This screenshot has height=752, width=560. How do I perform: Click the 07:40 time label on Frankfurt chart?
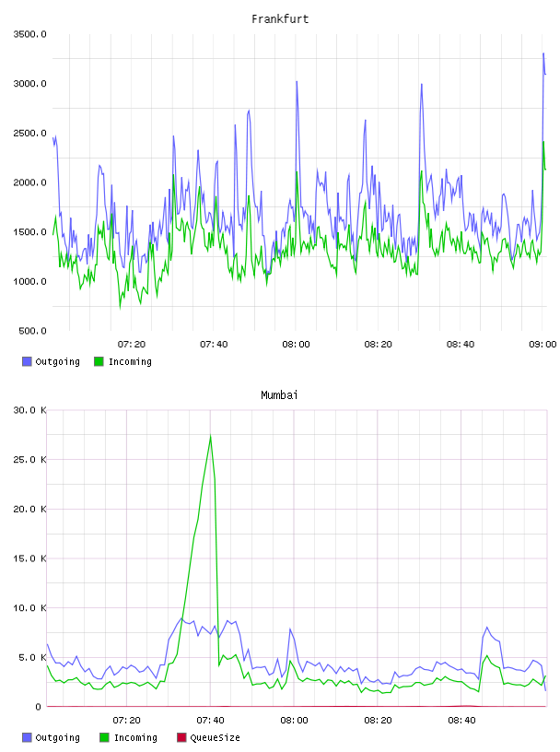point(214,344)
